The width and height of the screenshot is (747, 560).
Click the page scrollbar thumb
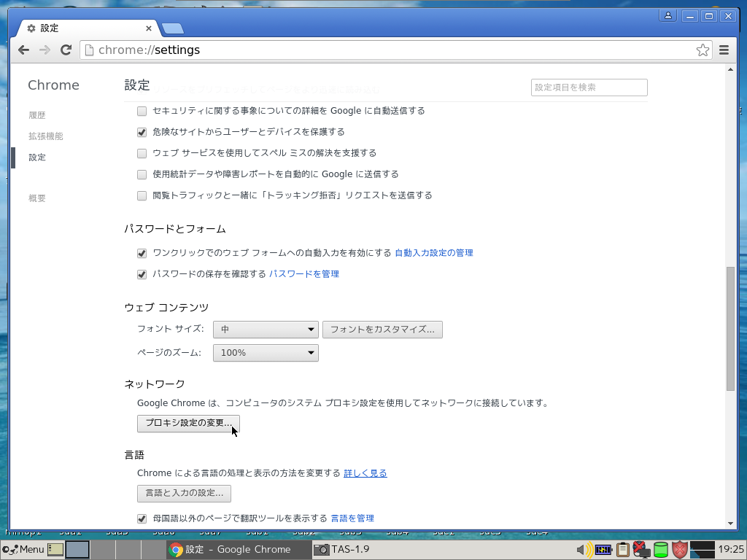730,329
